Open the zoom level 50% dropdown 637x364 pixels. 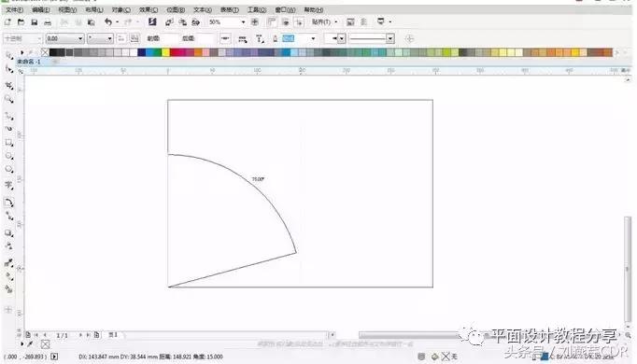click(x=243, y=21)
